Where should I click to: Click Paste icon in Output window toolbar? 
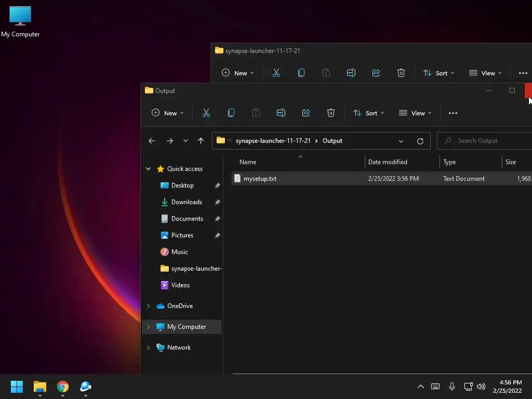tap(256, 113)
